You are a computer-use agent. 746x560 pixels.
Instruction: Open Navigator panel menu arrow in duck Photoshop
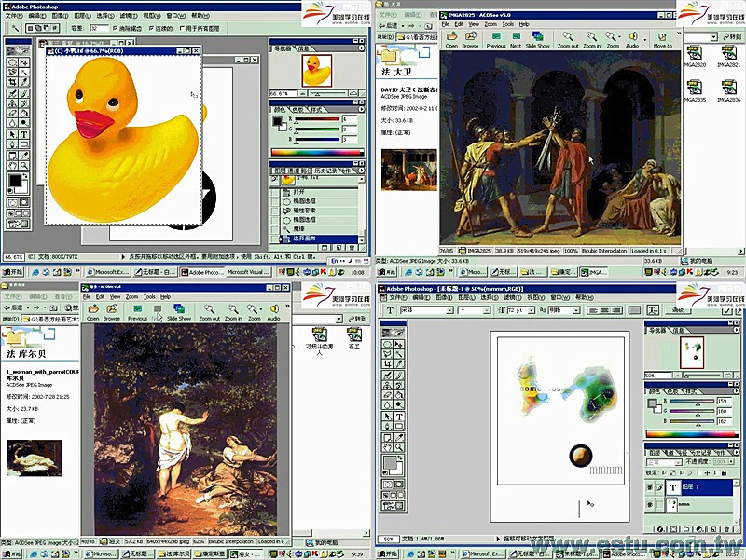pyautogui.click(x=361, y=48)
